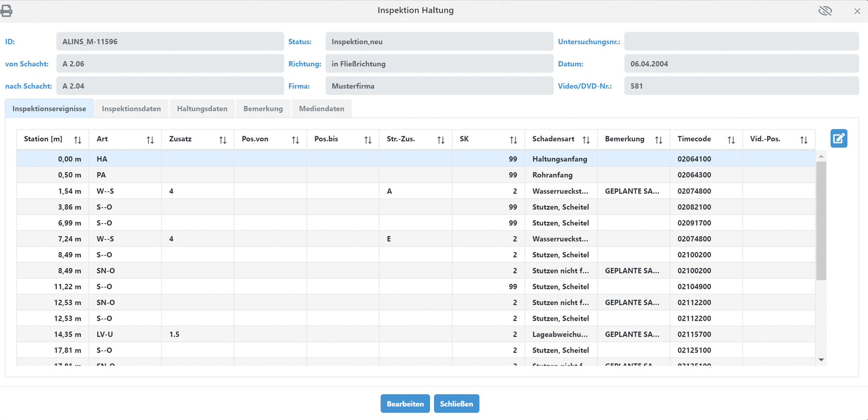Switch to the Haltungsdaten tab
The image size is (868, 420).
click(202, 109)
